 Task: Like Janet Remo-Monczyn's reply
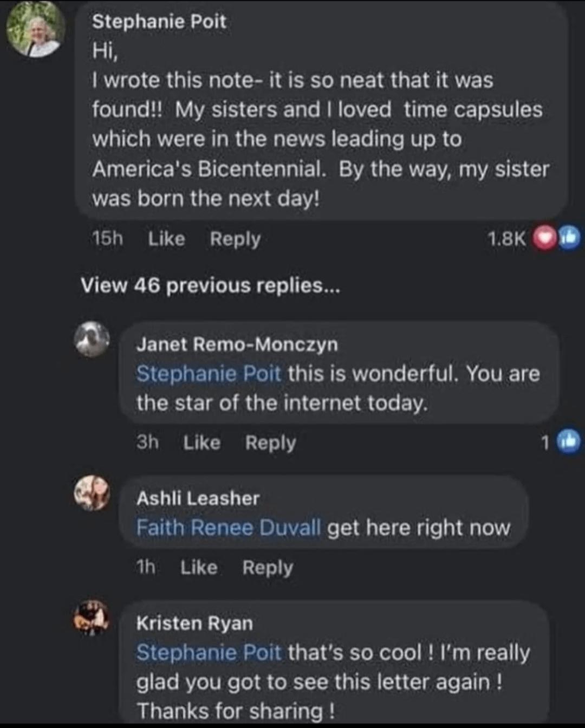(201, 443)
